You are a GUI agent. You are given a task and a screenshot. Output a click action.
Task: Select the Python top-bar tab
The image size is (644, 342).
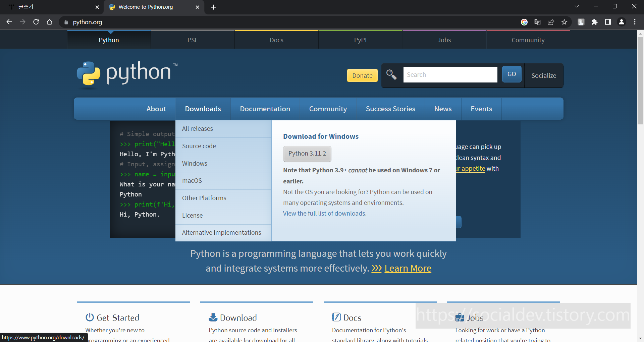tap(109, 40)
